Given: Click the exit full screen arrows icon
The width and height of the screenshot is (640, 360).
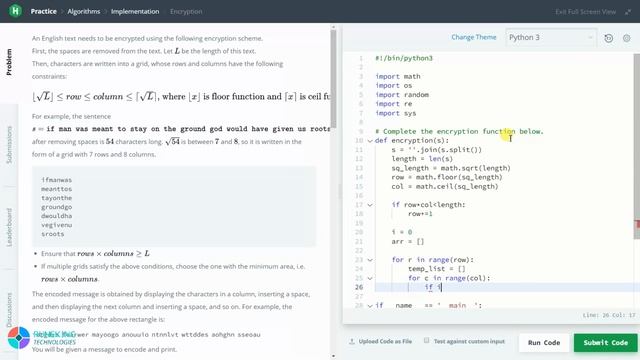Looking at the screenshot, I should 628,12.
